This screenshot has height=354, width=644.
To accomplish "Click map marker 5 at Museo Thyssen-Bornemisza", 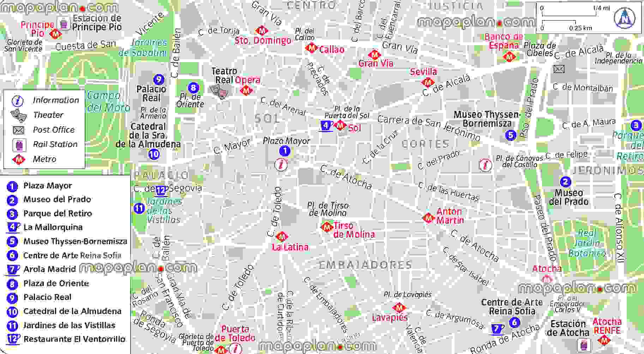I will coord(510,135).
